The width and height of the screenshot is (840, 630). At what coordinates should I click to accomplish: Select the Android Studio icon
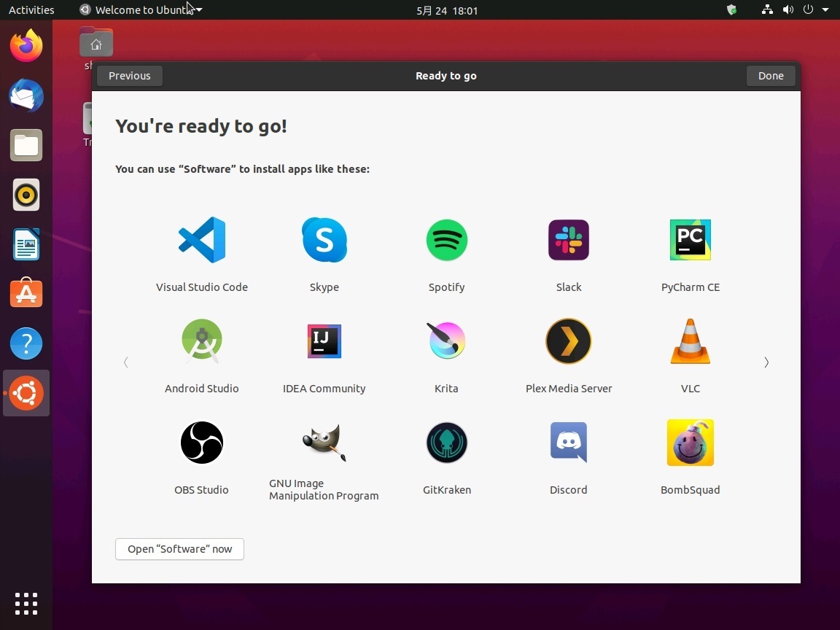pos(202,341)
